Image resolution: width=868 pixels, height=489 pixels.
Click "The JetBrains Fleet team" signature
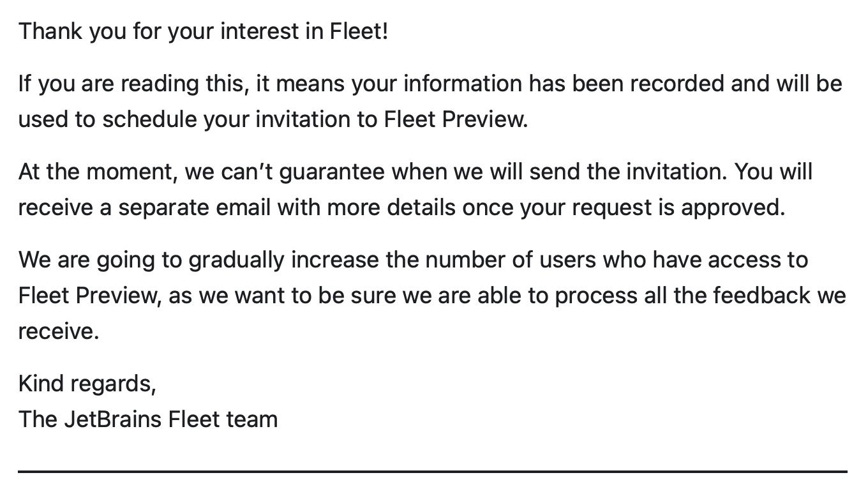coord(148,419)
